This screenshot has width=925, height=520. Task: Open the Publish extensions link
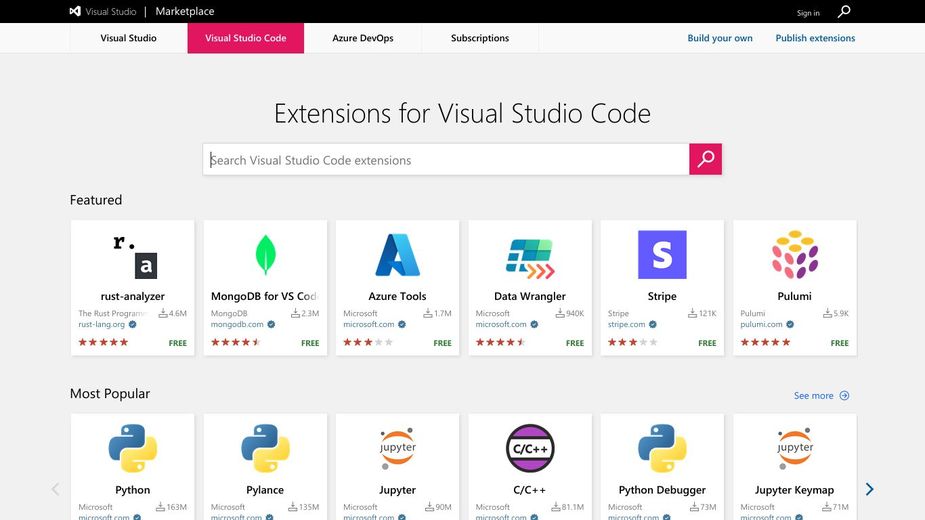[815, 38]
